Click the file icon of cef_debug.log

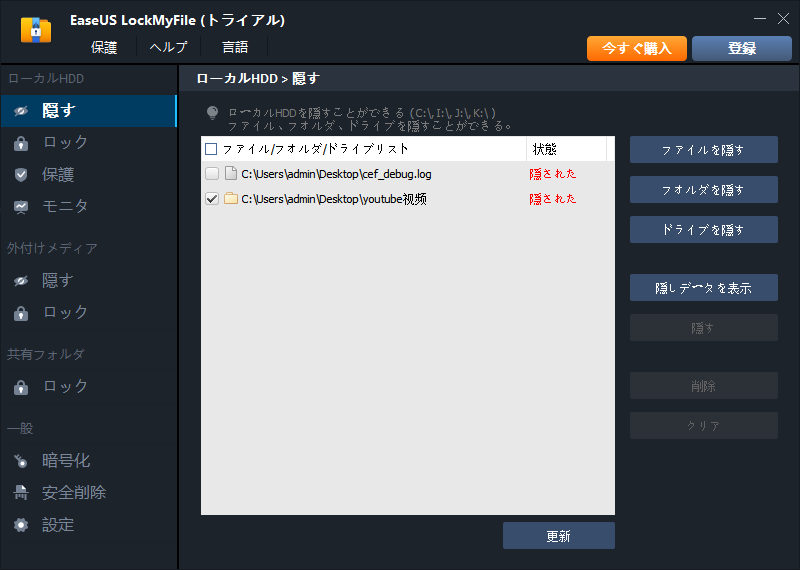pos(231,174)
